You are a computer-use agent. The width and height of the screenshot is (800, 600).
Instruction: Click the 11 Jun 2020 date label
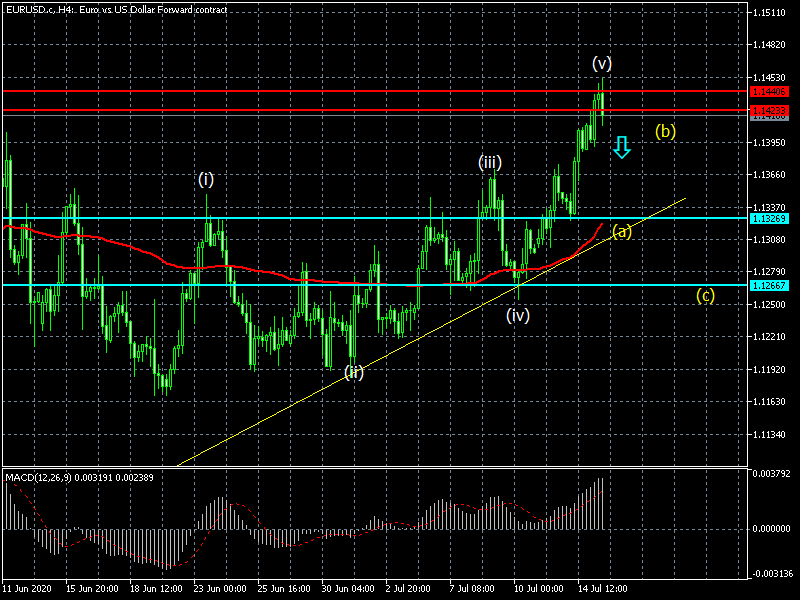(28, 588)
